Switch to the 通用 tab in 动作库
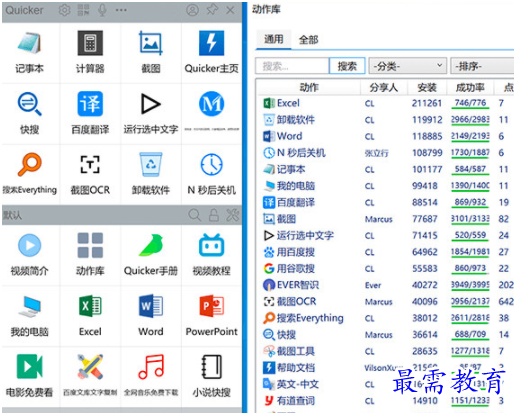This screenshot has height=413, width=514. (274, 39)
